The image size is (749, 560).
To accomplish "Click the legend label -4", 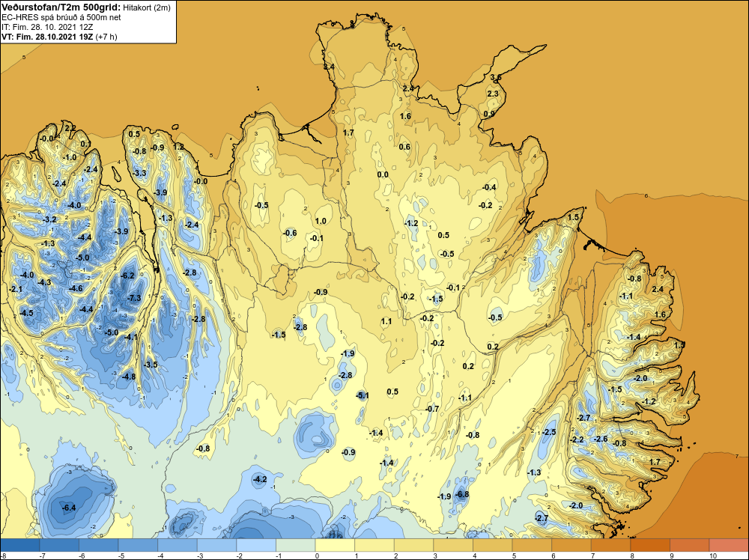I will [x=159, y=556].
